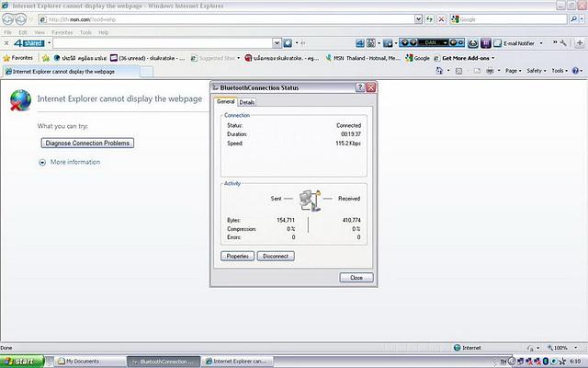This screenshot has height=368, width=588.
Task: Click the purple radio player icon
Action: (486, 43)
